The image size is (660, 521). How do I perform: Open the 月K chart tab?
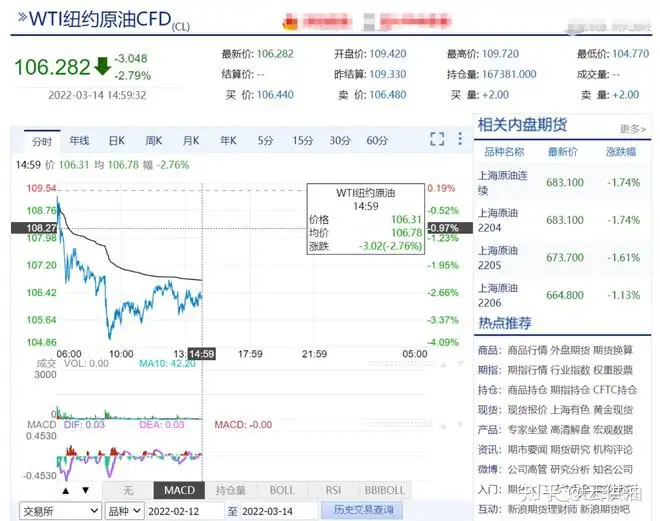click(191, 141)
